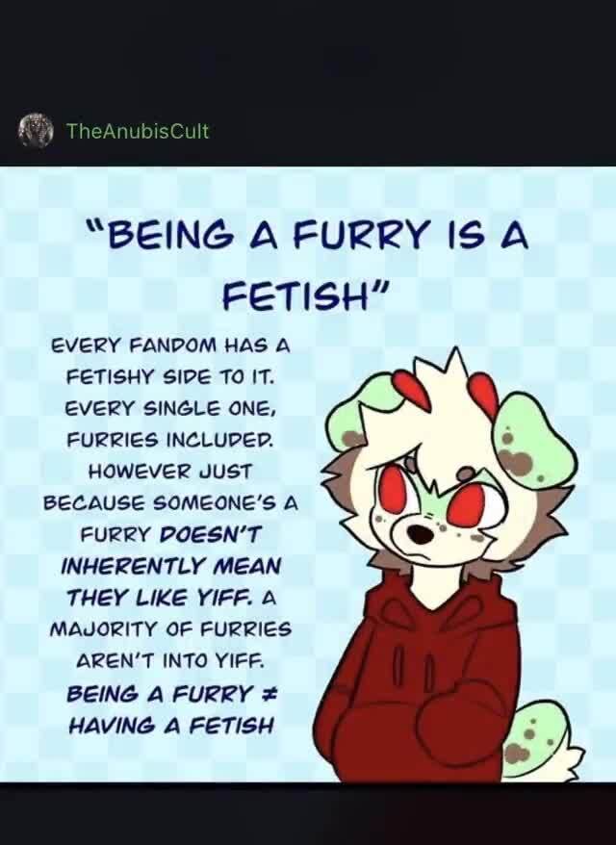Click the bold "DOESN'T" word
Image resolution: width=616 pixels, height=845 pixels.
click(x=210, y=534)
